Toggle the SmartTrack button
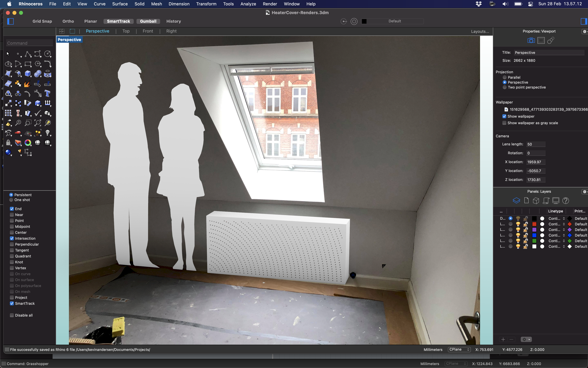The image size is (588, 368). click(x=119, y=21)
